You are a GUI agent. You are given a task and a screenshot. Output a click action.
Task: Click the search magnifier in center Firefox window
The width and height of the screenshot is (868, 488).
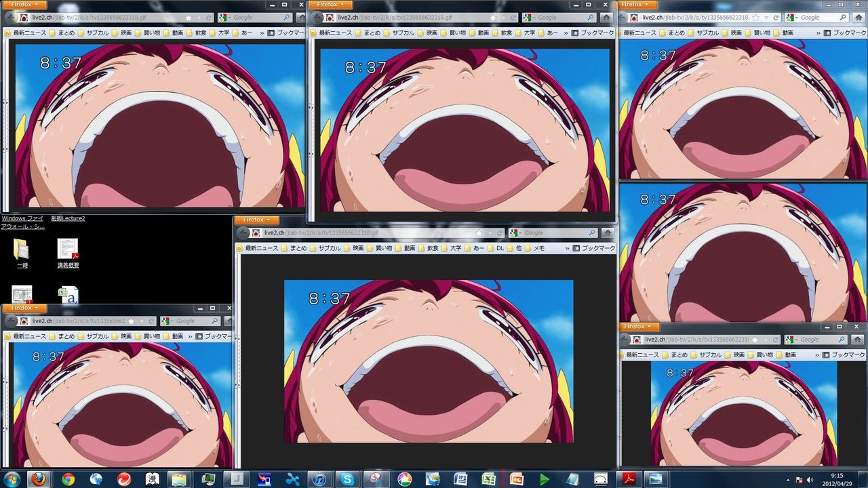coord(591,232)
